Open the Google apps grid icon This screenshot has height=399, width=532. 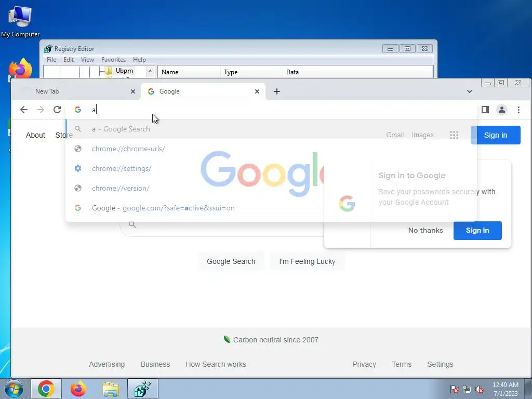(454, 135)
